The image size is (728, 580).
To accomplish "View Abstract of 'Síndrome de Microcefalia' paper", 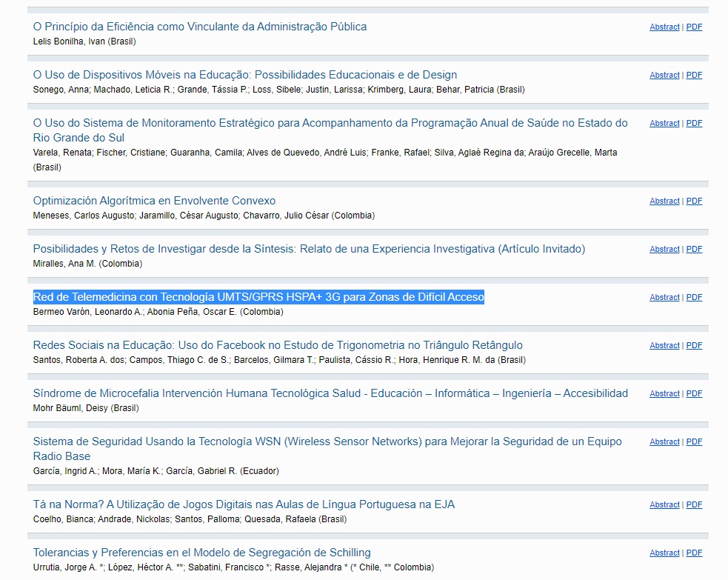I will 664,394.
